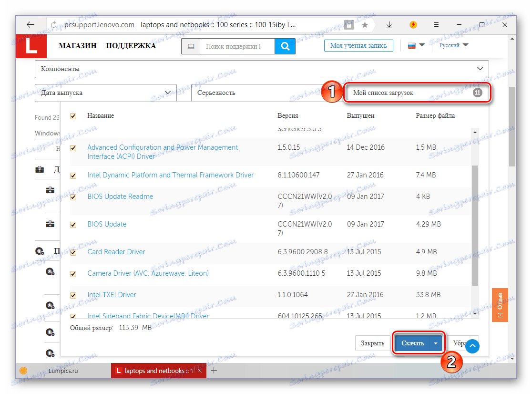532x394 pixels.
Task: Go back with the browser back arrow
Action: click(31, 24)
